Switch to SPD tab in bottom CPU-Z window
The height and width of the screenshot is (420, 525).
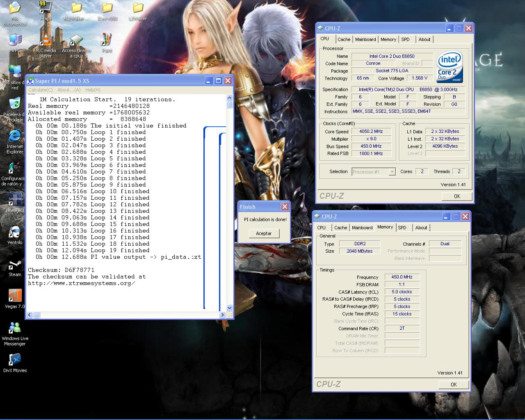[x=402, y=228]
